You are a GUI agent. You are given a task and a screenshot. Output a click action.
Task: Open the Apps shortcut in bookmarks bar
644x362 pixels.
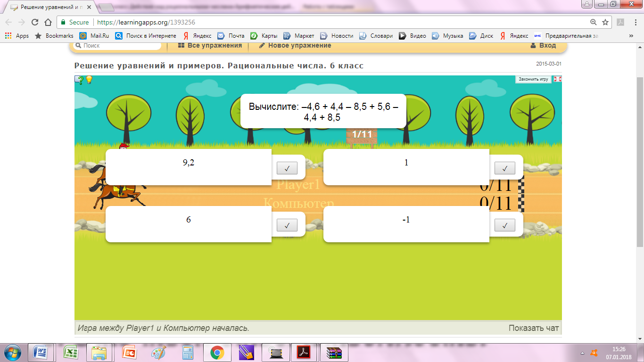(x=17, y=36)
